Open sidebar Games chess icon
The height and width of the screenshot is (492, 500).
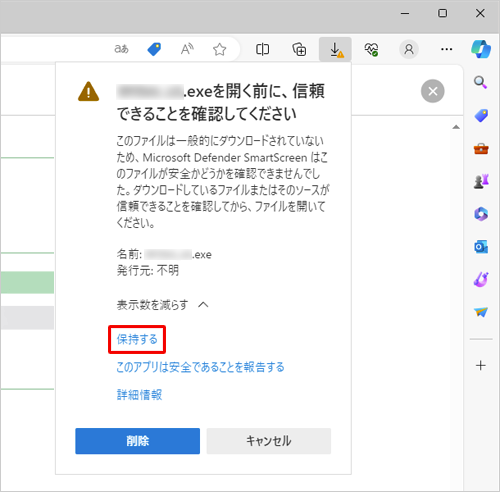481,181
